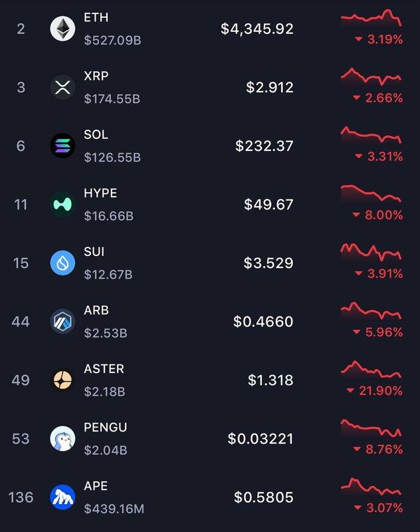The height and width of the screenshot is (532, 420).
Task: Tap the PENGU penguin logo
Action: (x=62, y=439)
